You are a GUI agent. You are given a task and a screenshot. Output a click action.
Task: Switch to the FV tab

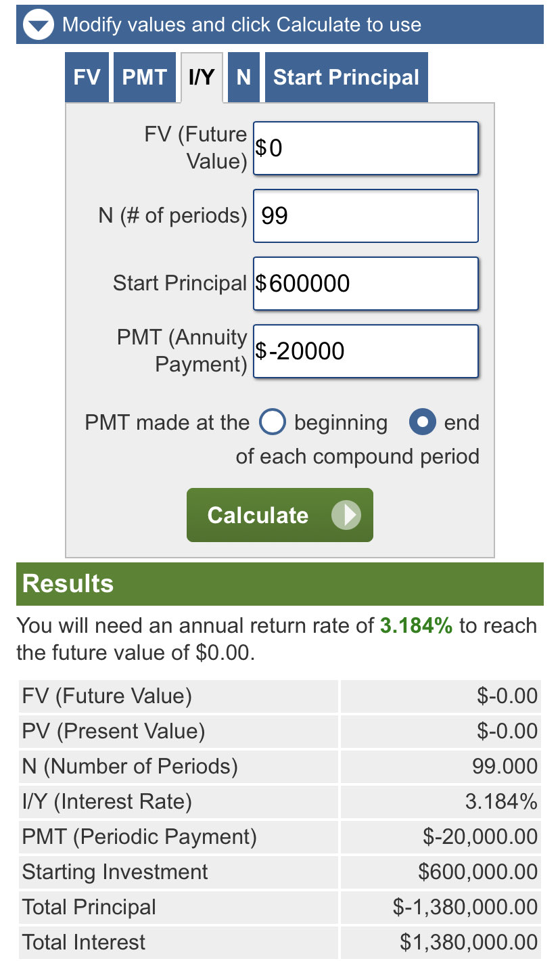(87, 77)
